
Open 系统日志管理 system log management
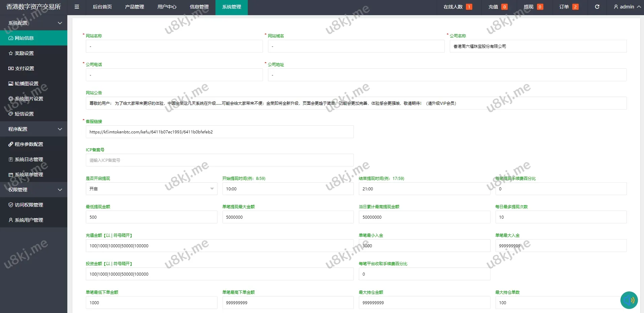tap(28, 159)
